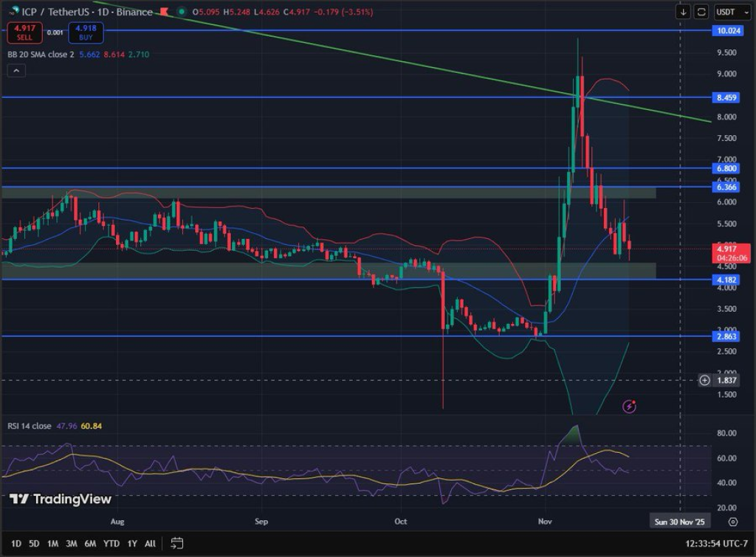Click the green market status dot

pyautogui.click(x=182, y=12)
